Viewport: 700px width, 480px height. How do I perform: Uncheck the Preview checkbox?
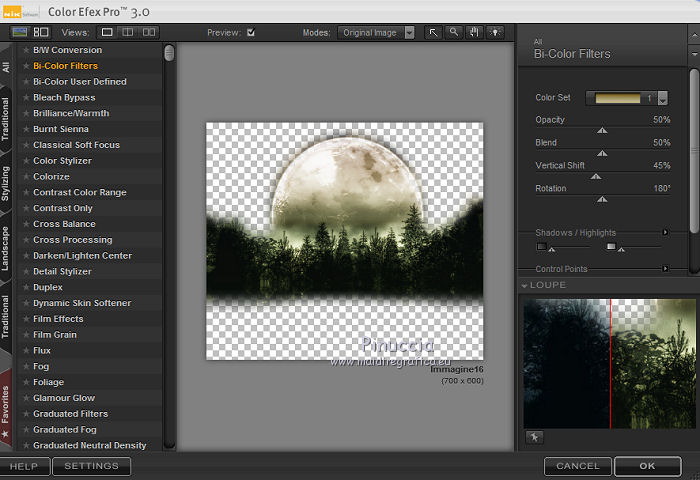(x=251, y=32)
